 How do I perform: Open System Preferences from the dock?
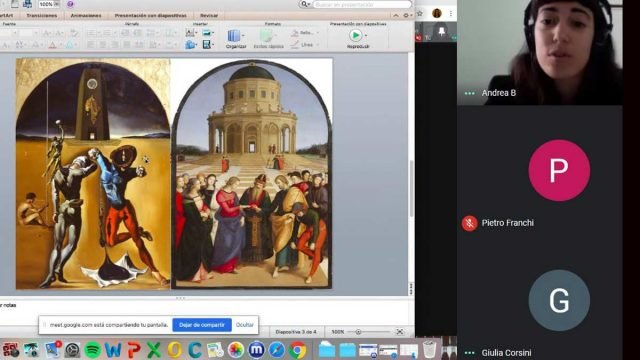[x=72, y=350]
